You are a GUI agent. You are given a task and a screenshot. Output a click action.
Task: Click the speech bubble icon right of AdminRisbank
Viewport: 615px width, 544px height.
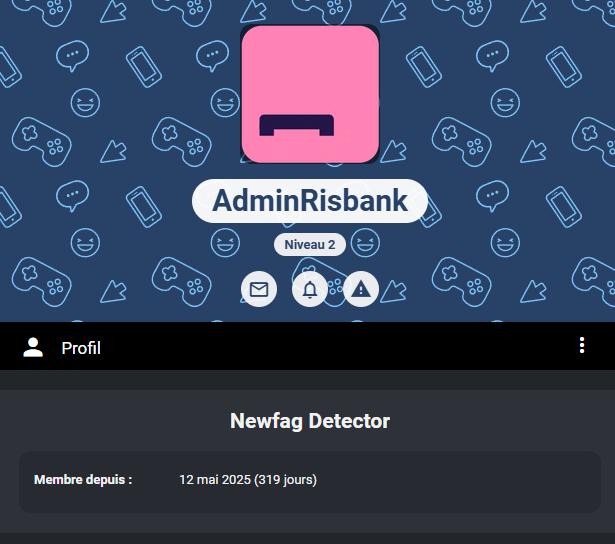pos(492,194)
